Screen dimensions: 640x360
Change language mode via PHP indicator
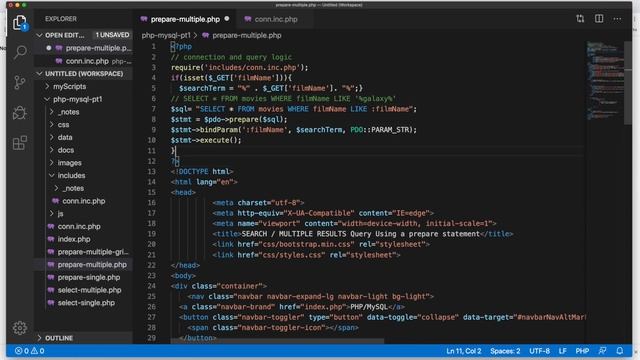(582, 351)
